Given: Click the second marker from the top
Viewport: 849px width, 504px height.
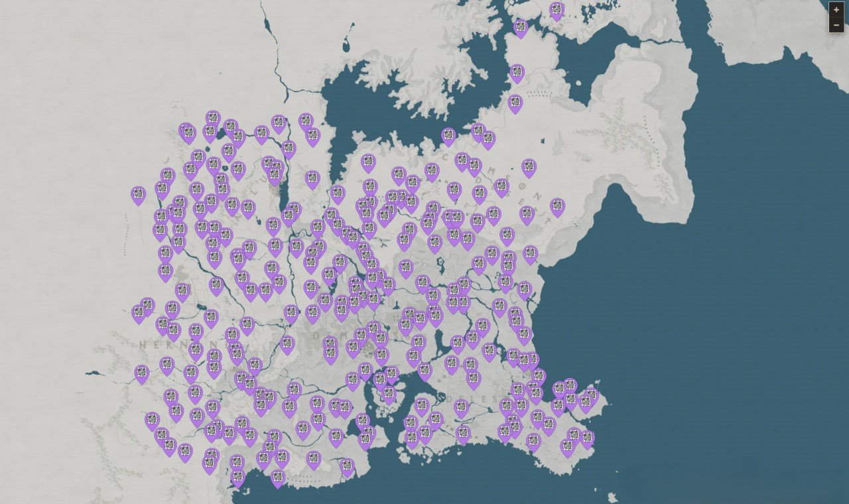Looking at the screenshot, I should pos(521,27).
